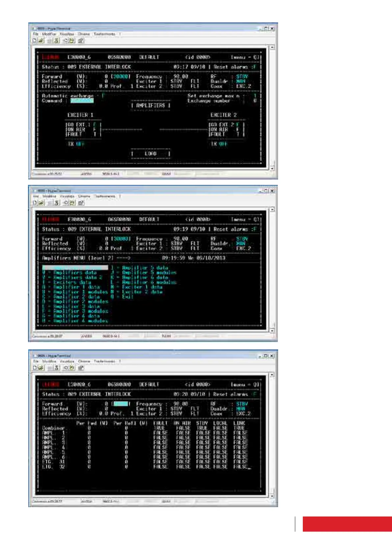Click the EXCITER 2 heading

223,115
